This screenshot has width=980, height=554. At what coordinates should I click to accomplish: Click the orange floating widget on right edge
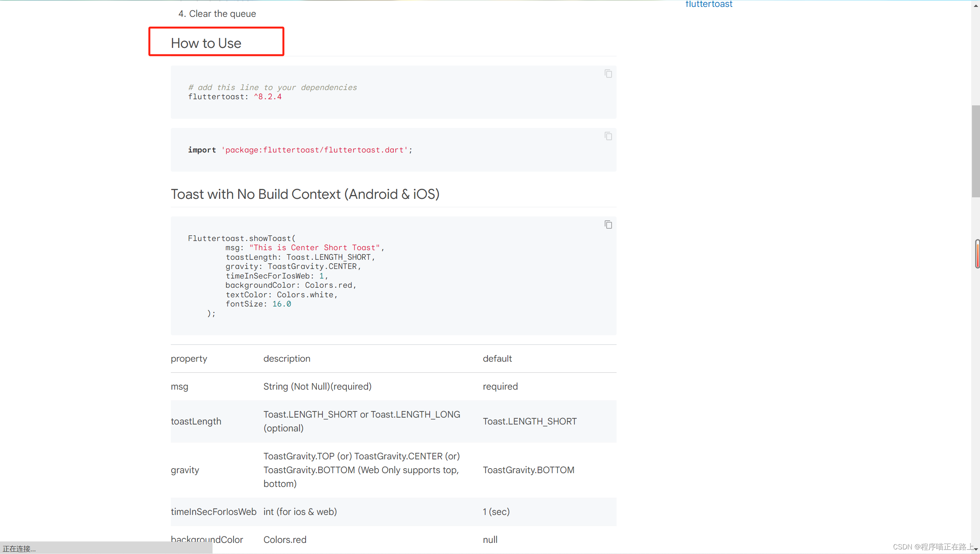978,253
